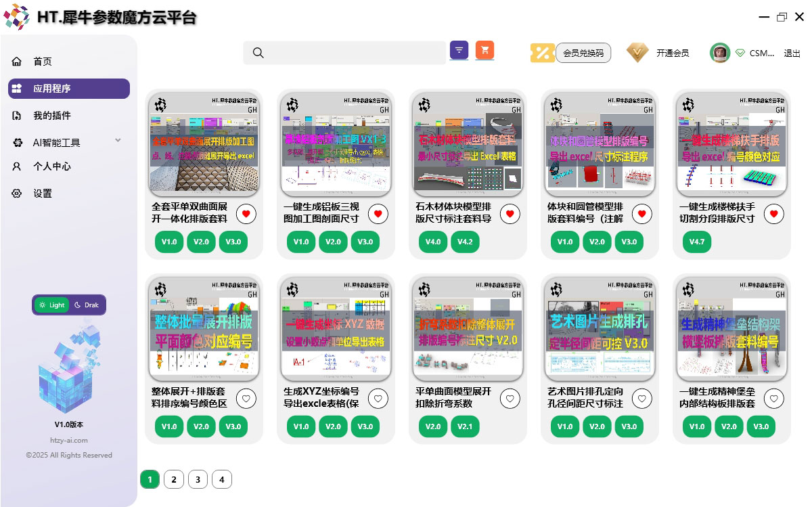
Task: Expand the AI智能工具 chevron
Action: tap(118, 141)
